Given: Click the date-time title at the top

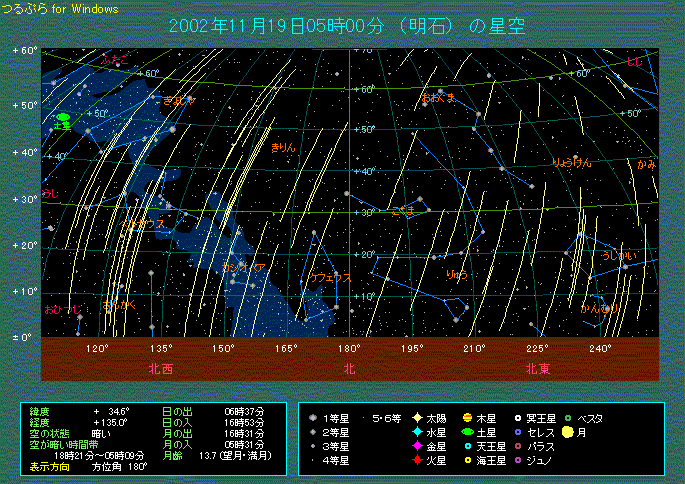Looking at the screenshot, I should pyautogui.click(x=348, y=26).
